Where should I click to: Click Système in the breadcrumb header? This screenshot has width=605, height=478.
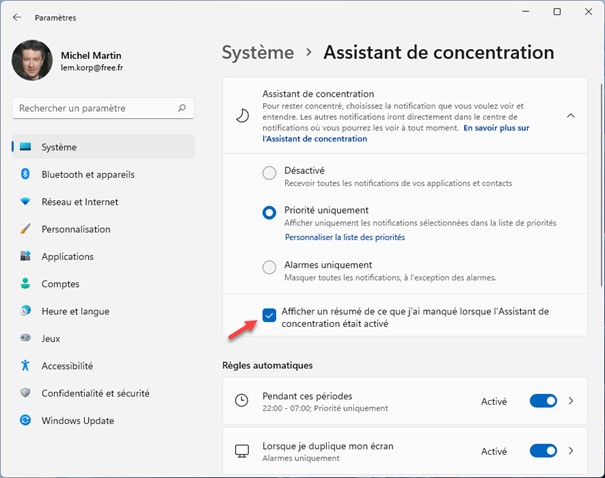point(258,52)
